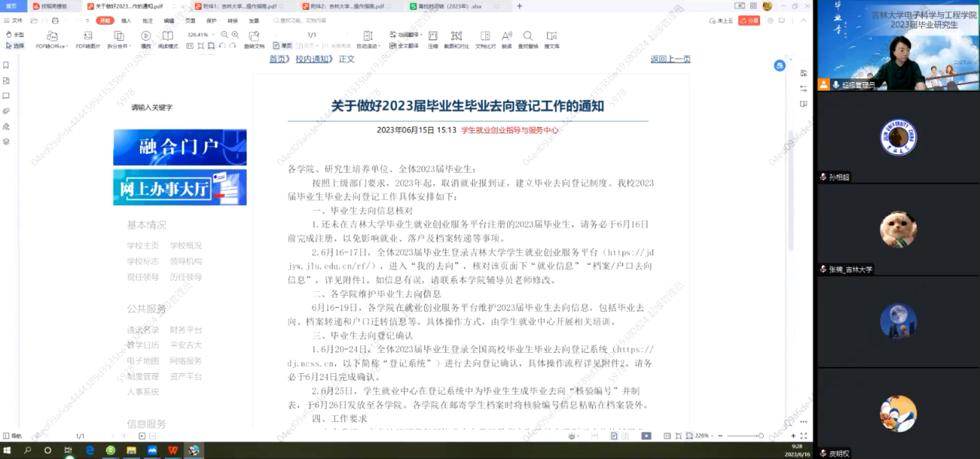Open the 查找替换 find tool
The width and height of the screenshot is (980, 459).
pos(528,36)
